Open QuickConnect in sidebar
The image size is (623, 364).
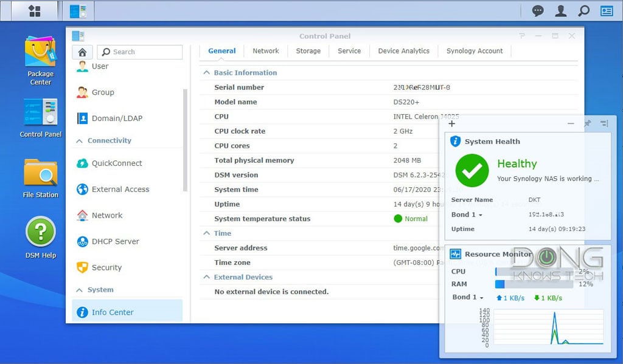[x=117, y=163]
